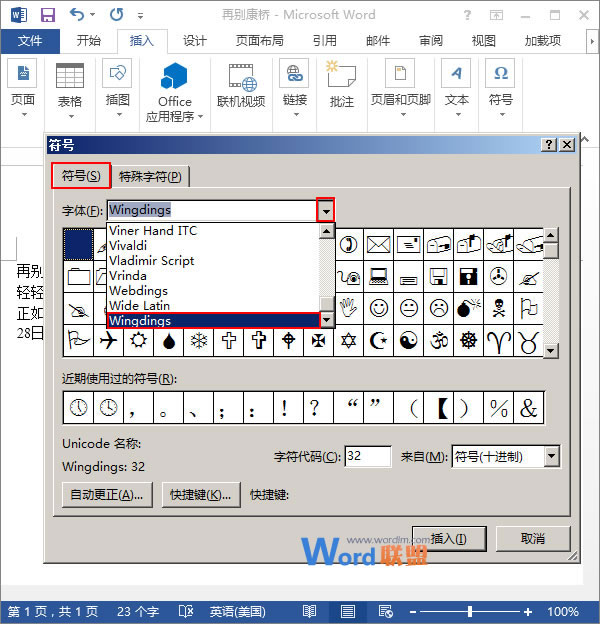
Task: Switch to the 设计 Design tab
Action: [195, 41]
